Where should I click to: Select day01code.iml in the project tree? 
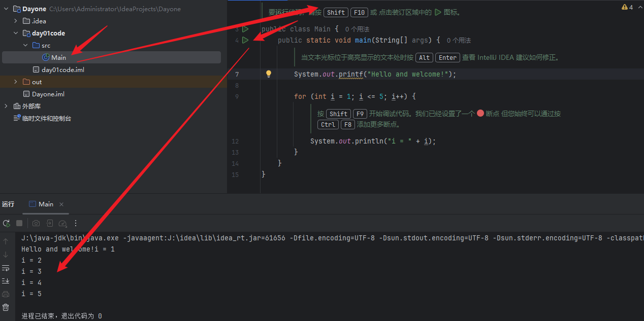(63, 69)
